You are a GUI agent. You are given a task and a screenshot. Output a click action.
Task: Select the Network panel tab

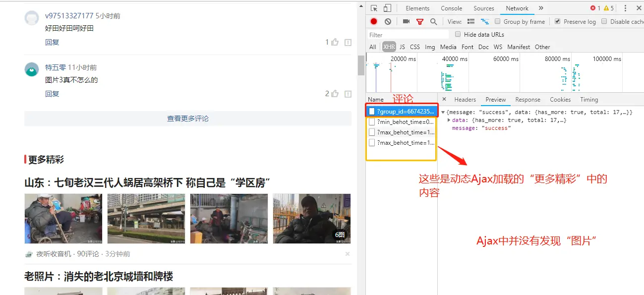click(517, 8)
